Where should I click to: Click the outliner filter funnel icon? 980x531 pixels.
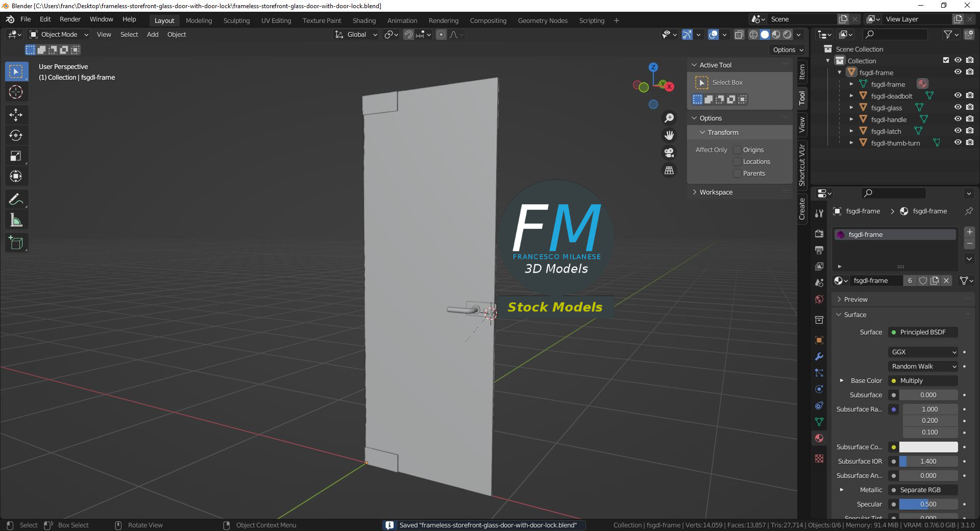tap(950, 34)
